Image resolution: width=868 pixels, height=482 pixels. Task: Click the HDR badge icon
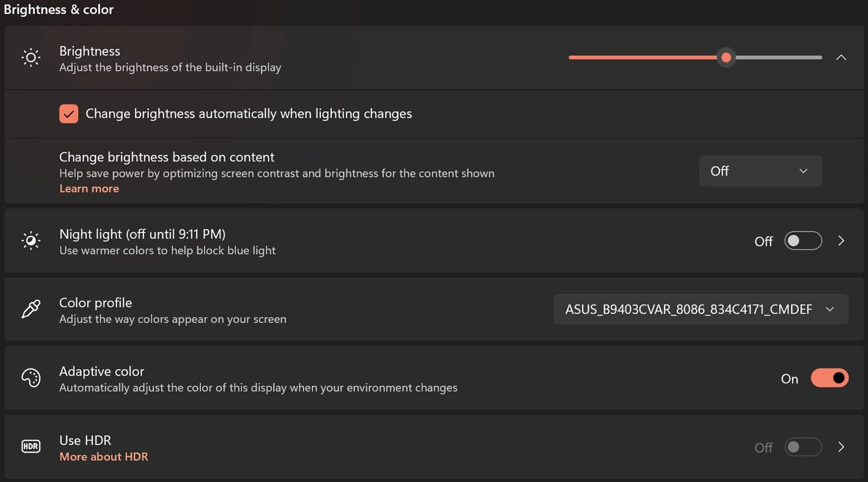(31, 447)
